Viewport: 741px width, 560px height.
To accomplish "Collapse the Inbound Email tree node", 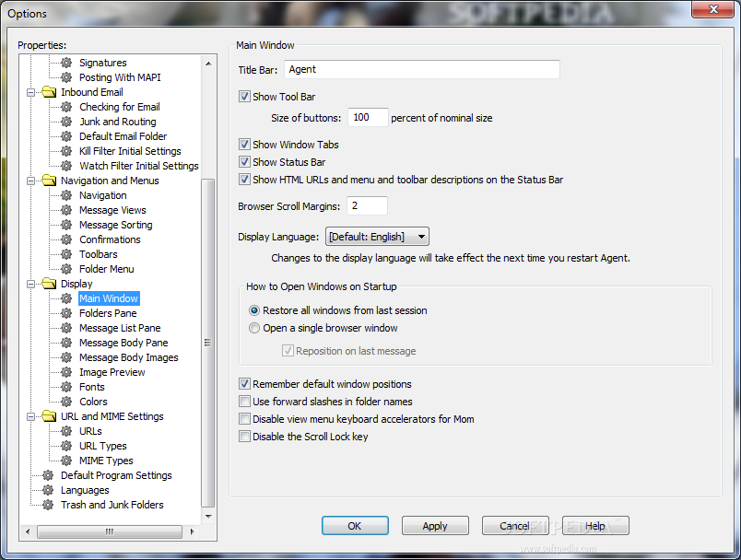I will [30, 92].
